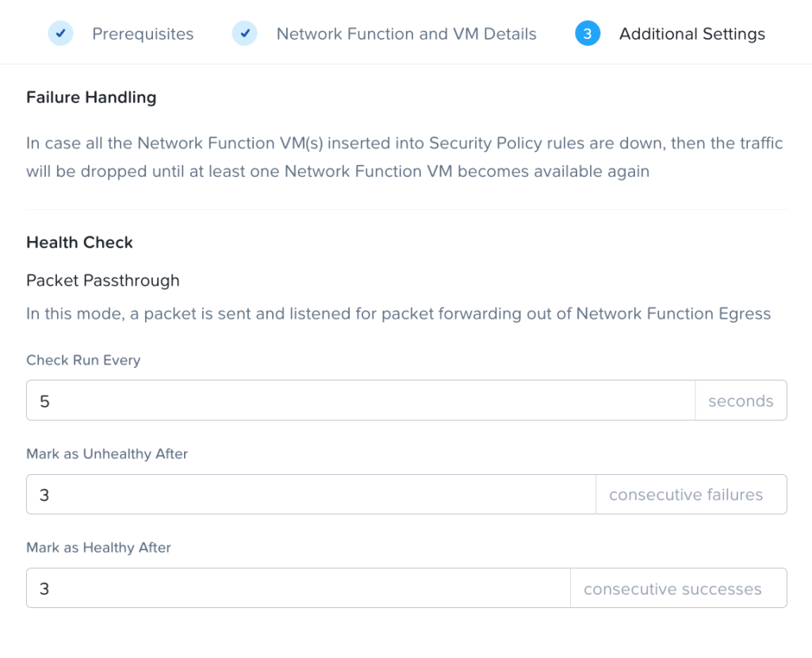Click the Mark as Healthy After field
This screenshot has width=812, height=658.
click(x=298, y=588)
